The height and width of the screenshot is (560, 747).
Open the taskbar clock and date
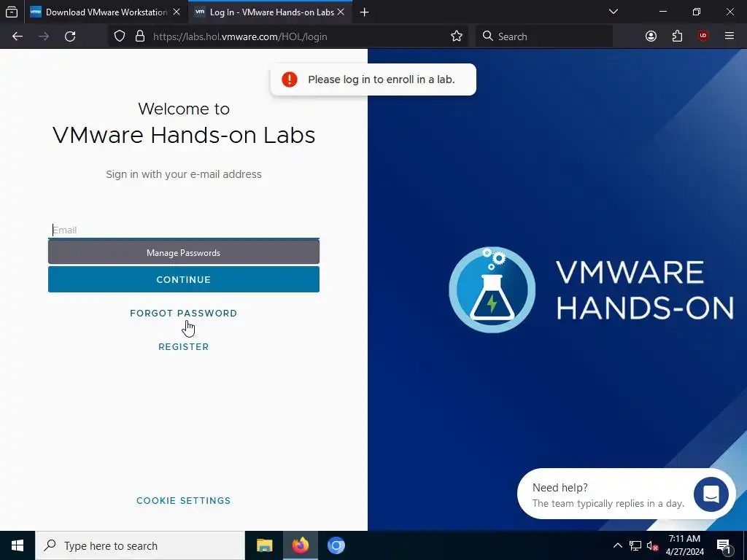684,545
